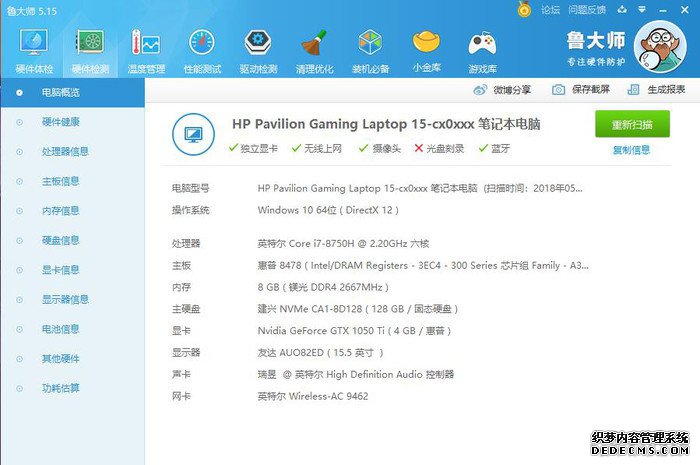
Task: Click the medal icon in title bar
Action: point(524,9)
